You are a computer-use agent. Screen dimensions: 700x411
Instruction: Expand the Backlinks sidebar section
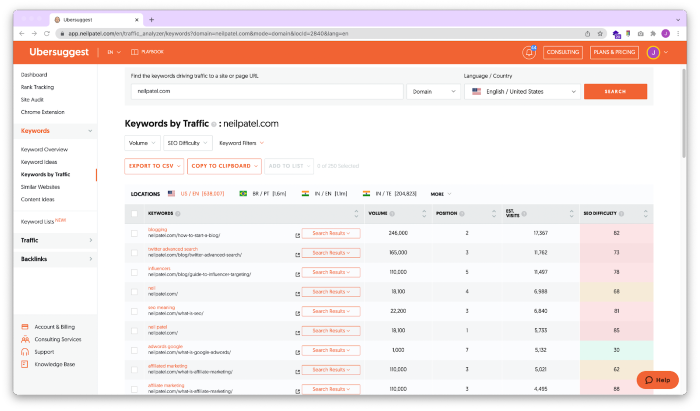tap(56, 259)
